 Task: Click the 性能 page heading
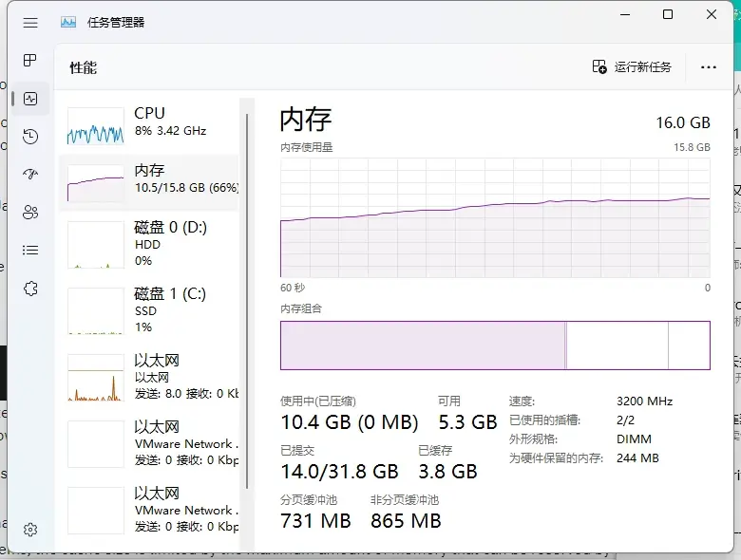click(84, 67)
